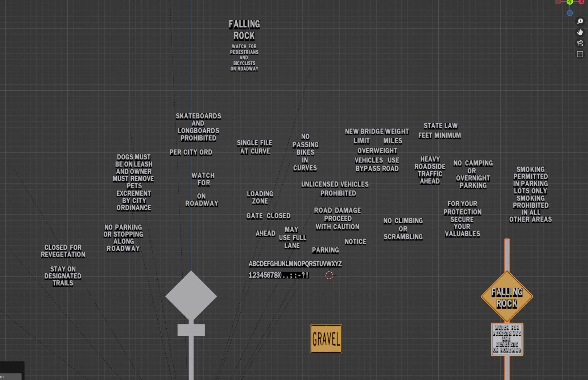
Task: Select the STAY ON DESIGNATED TRAILS text
Action: click(63, 276)
